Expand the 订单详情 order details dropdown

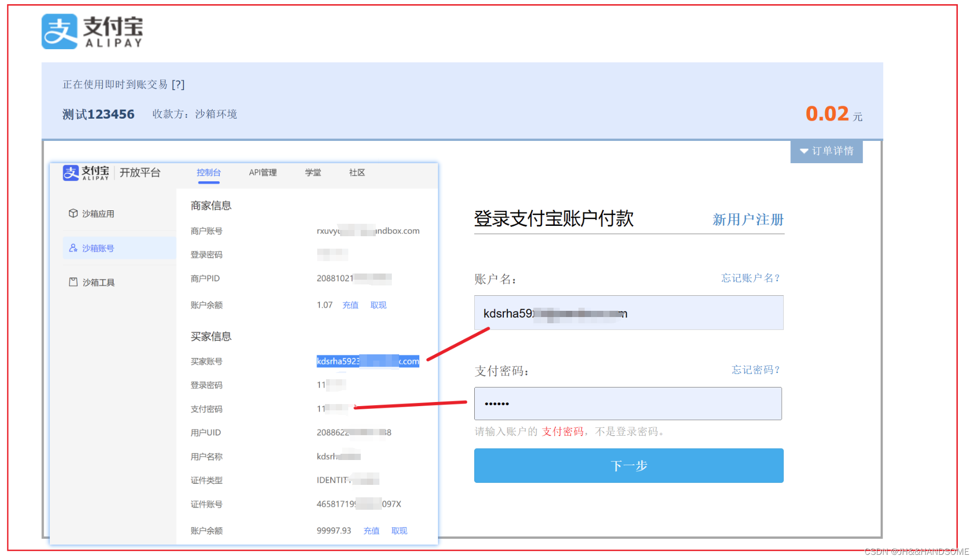[826, 151]
